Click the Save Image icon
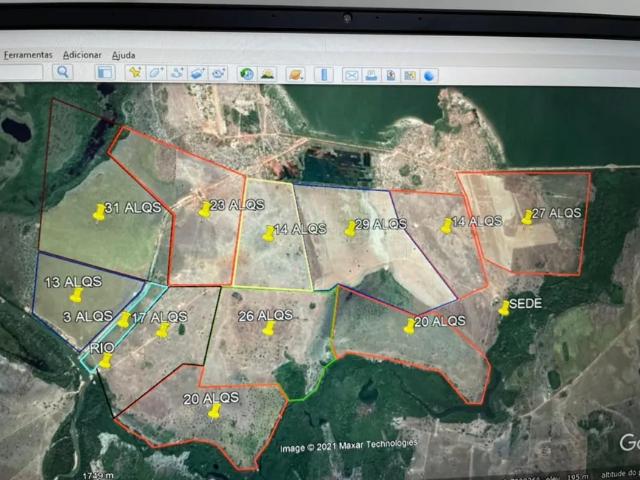640x480 pixels. [391, 76]
